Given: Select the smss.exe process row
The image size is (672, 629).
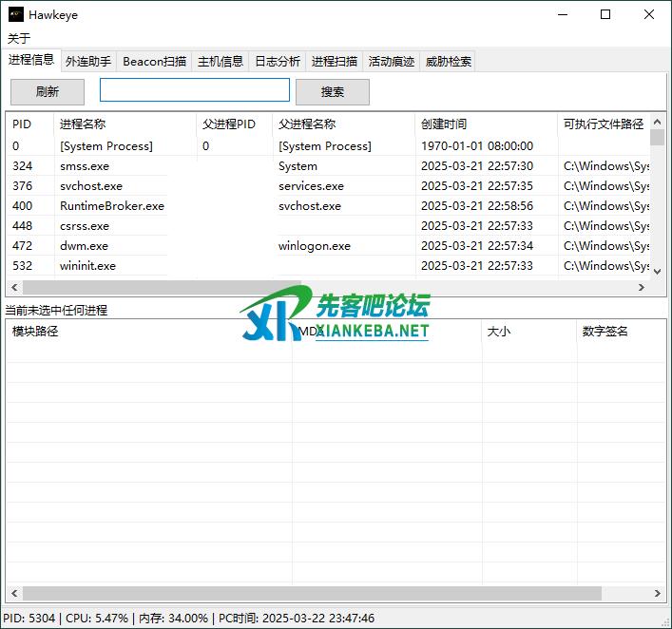Looking at the screenshot, I should click(85, 166).
